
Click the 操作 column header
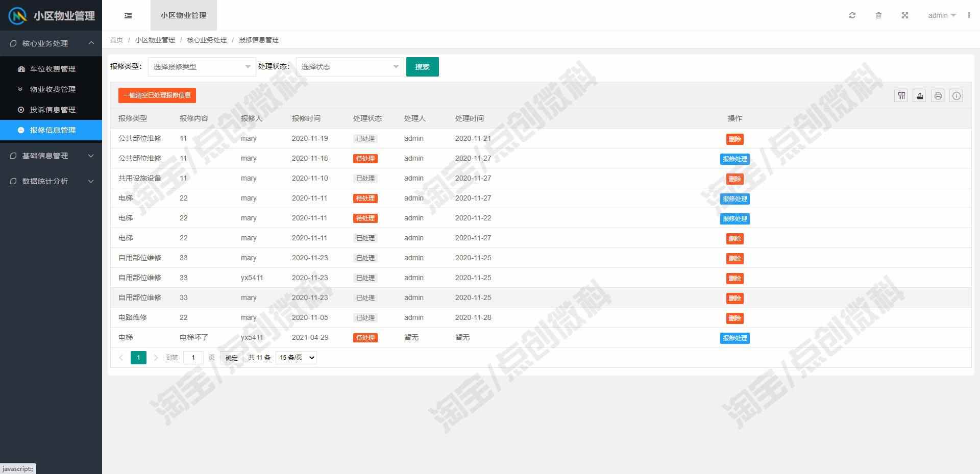pyautogui.click(x=734, y=118)
